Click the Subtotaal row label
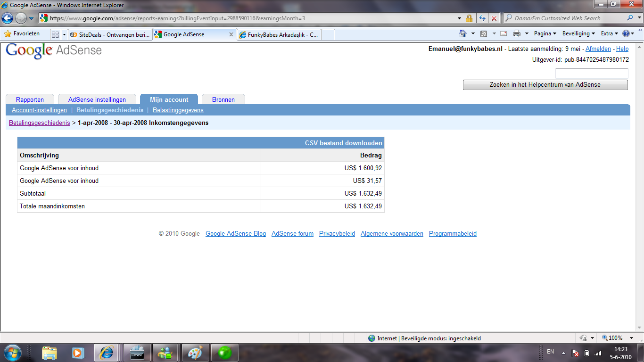The height and width of the screenshot is (362, 644). [33, 193]
